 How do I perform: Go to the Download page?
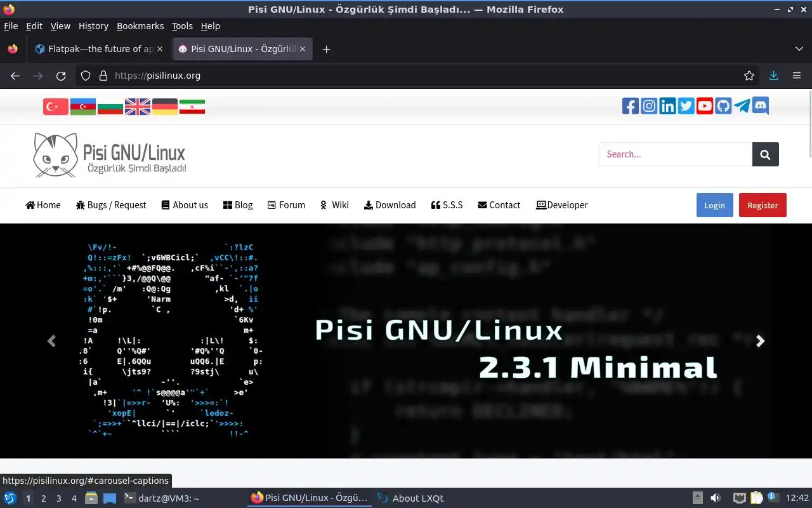point(390,205)
